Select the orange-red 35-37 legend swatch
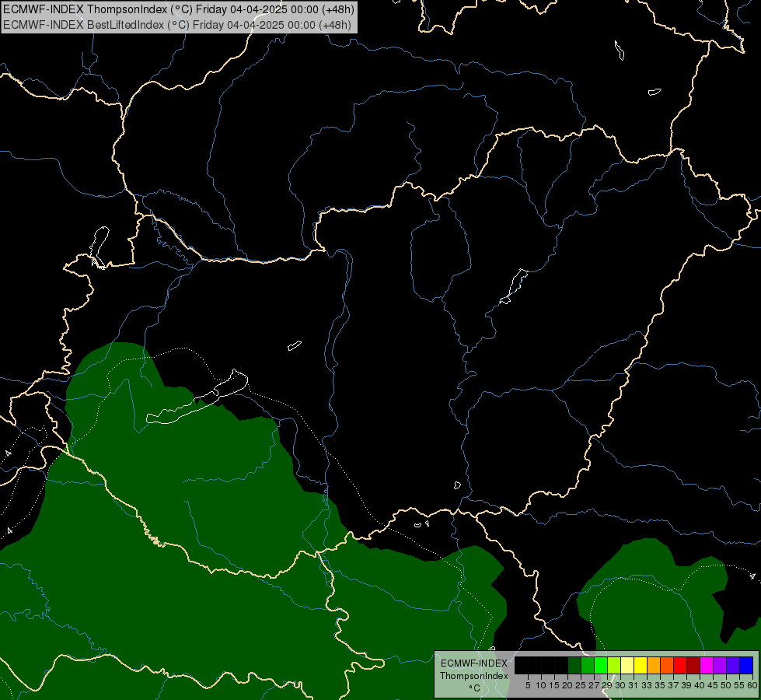761x700 pixels. click(667, 665)
